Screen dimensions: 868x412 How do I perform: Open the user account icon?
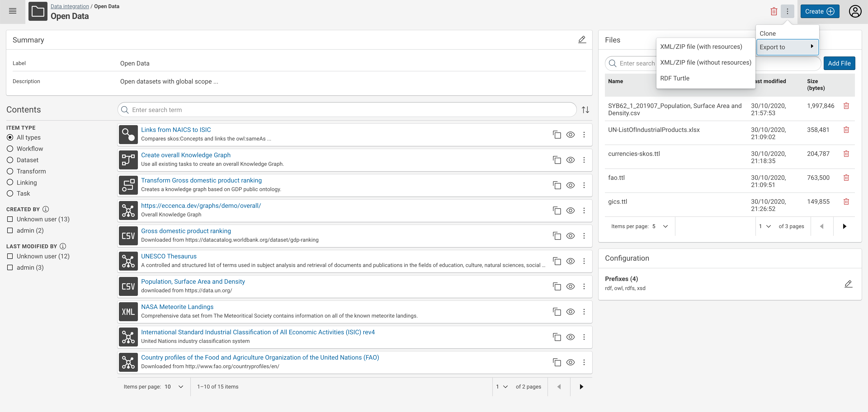[855, 12]
